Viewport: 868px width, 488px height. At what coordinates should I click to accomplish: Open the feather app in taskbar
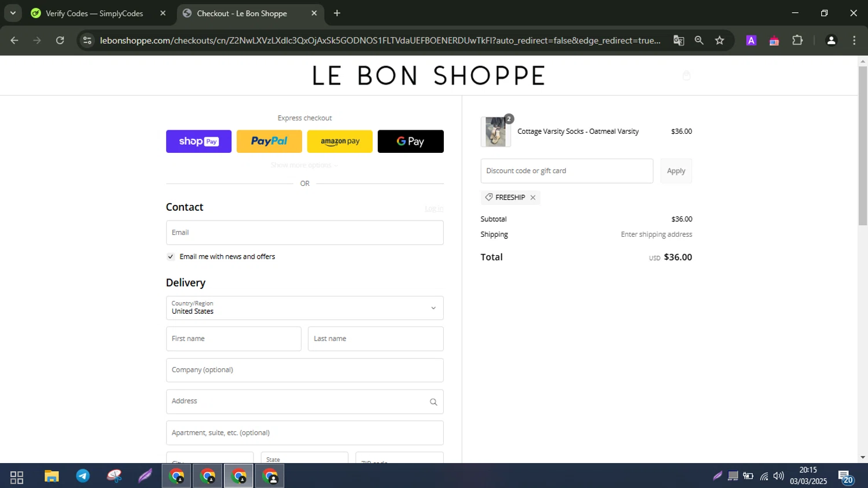pos(145,476)
